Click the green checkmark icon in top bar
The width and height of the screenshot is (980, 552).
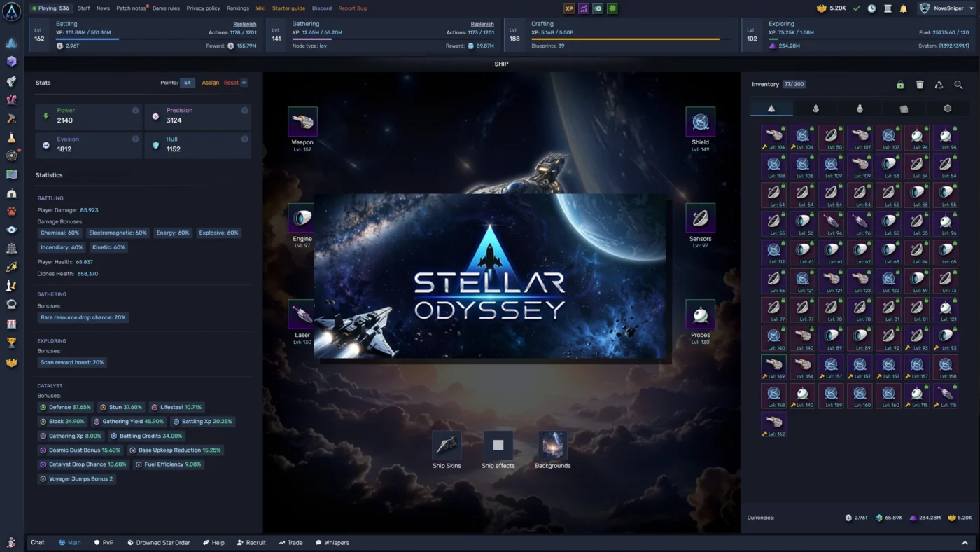[x=857, y=8]
